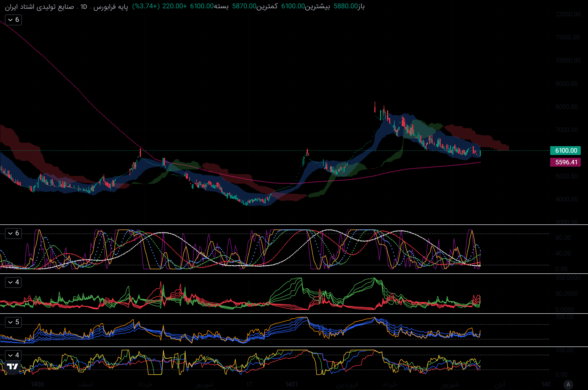Click the پایه فرابورس exchange label
The width and height of the screenshot is (588, 390).
point(111,7)
